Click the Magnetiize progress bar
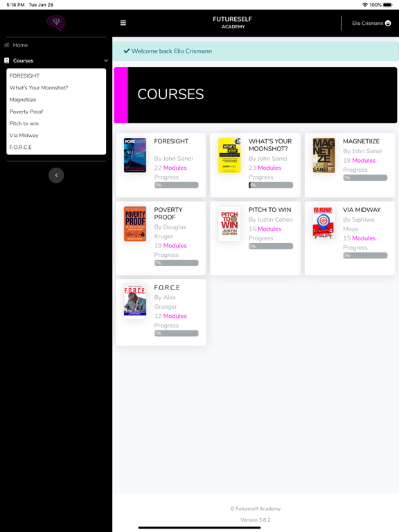Screen dimensions: 399x532 (x=365, y=177)
